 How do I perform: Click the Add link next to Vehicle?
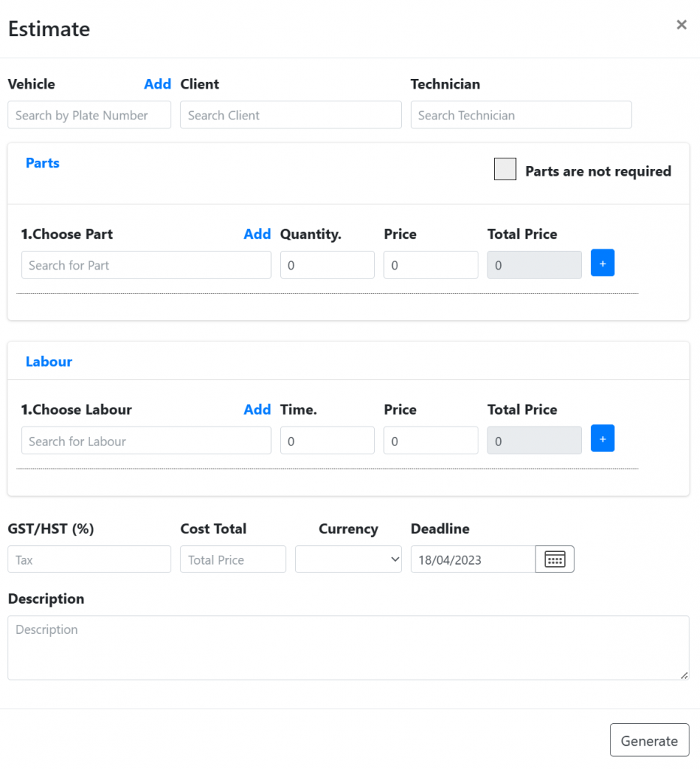tap(158, 84)
